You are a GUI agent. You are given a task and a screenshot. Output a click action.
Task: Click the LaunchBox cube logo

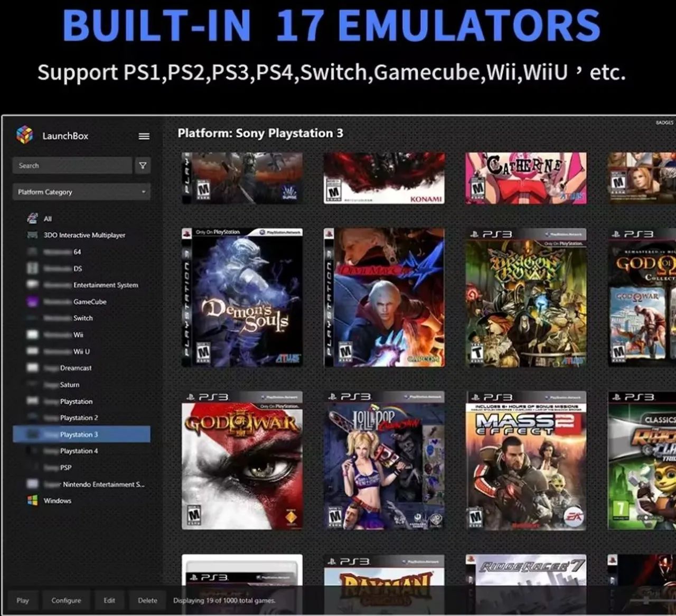[24, 135]
